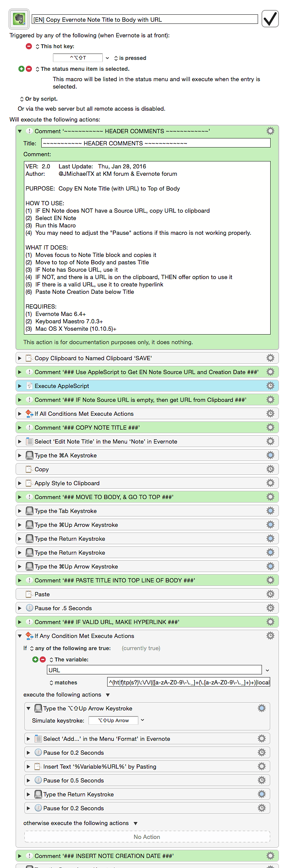Remove the status menu item trigger
The height and width of the screenshot is (868, 288).
pyautogui.click(x=29, y=69)
